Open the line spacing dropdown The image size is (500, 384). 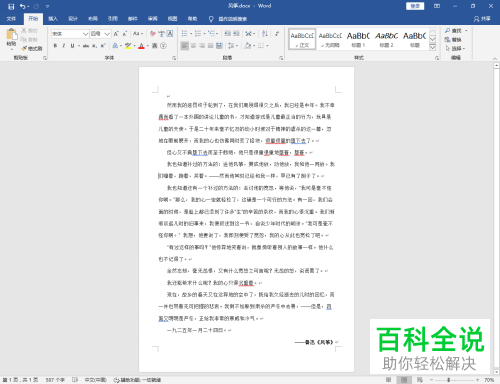pos(232,46)
